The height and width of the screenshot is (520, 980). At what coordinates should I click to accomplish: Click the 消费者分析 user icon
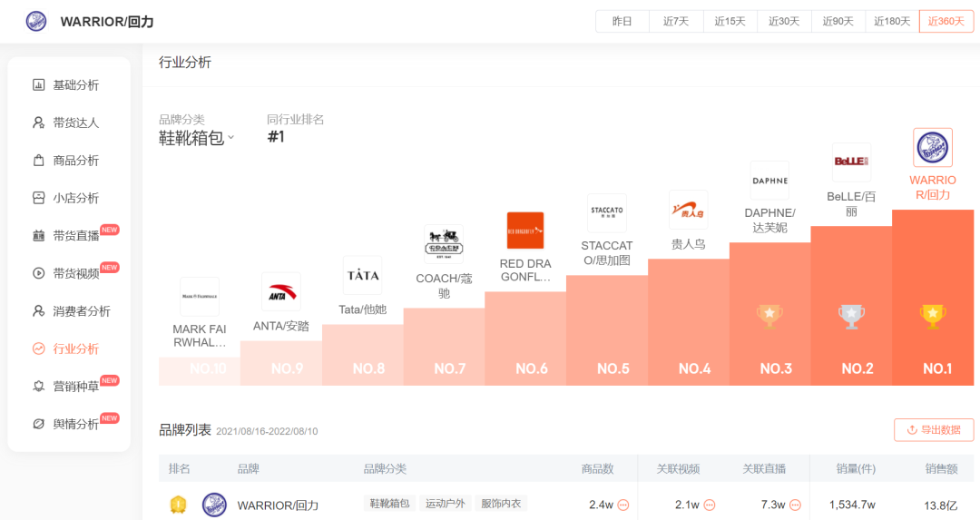[39, 310]
